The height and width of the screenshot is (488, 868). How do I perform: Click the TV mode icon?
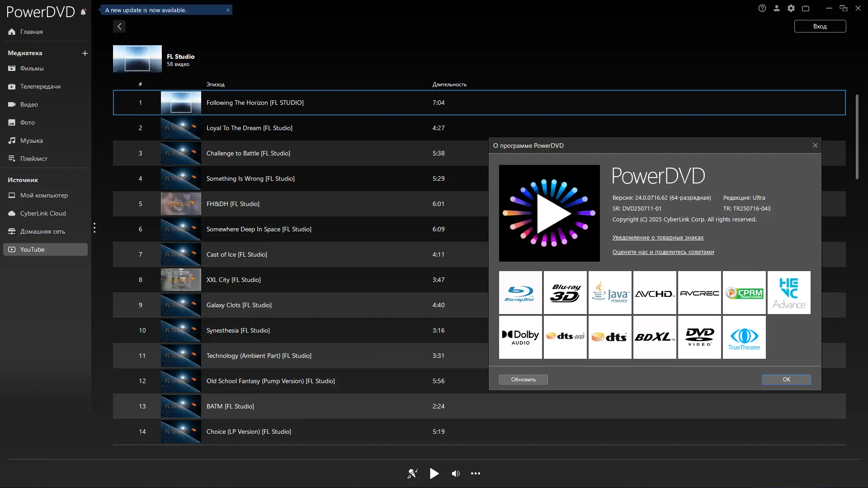(806, 8)
